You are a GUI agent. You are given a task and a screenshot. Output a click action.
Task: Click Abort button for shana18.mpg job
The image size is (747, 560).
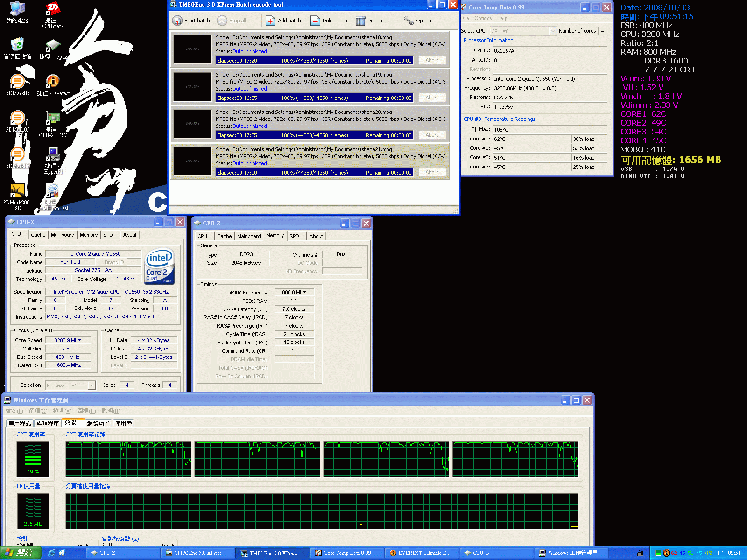coord(431,60)
